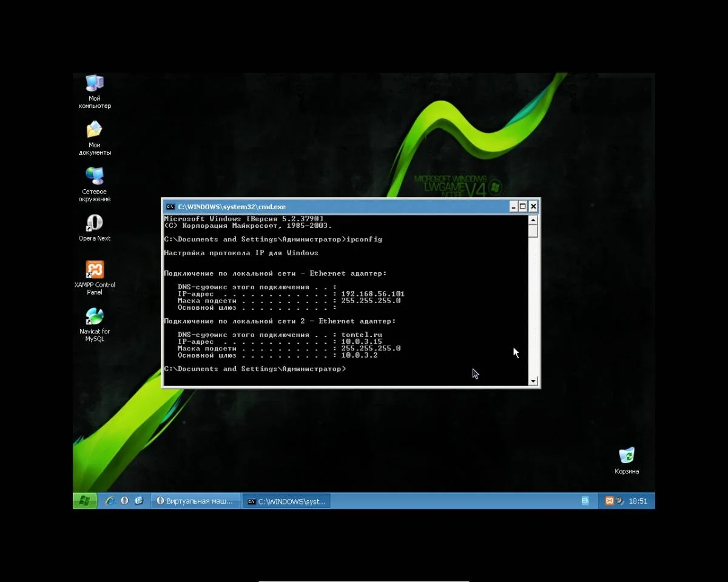728x582 pixels.
Task: Open the Мои документы folder icon
Action: tap(95, 138)
